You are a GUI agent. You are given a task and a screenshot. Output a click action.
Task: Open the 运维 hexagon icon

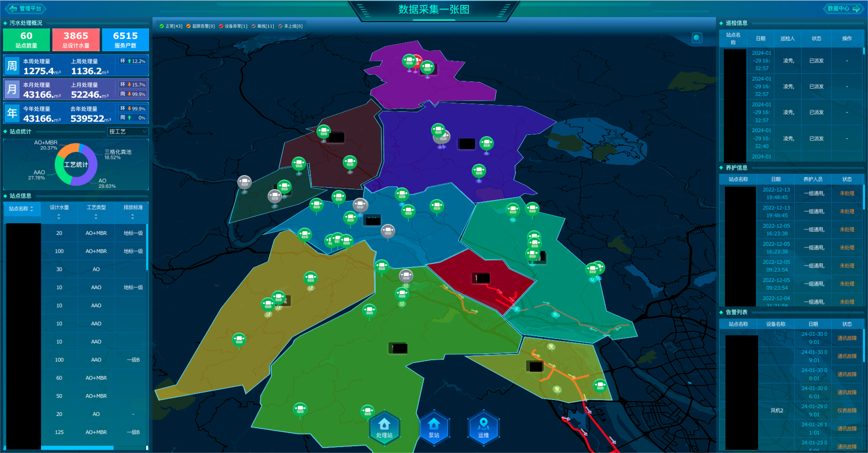[483, 428]
